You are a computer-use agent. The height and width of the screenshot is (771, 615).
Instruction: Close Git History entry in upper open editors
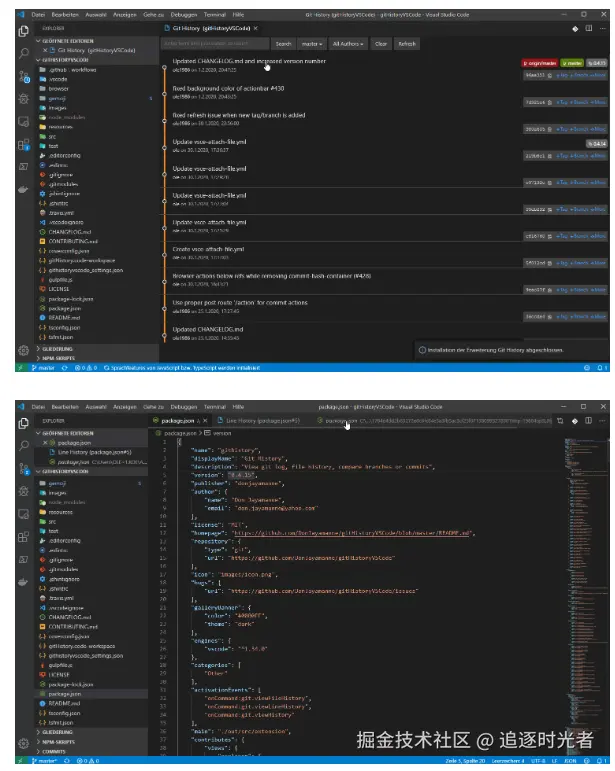click(45, 50)
